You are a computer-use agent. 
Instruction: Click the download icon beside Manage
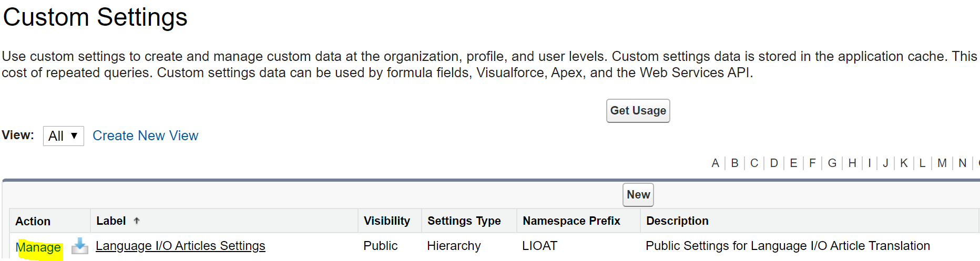(x=80, y=246)
